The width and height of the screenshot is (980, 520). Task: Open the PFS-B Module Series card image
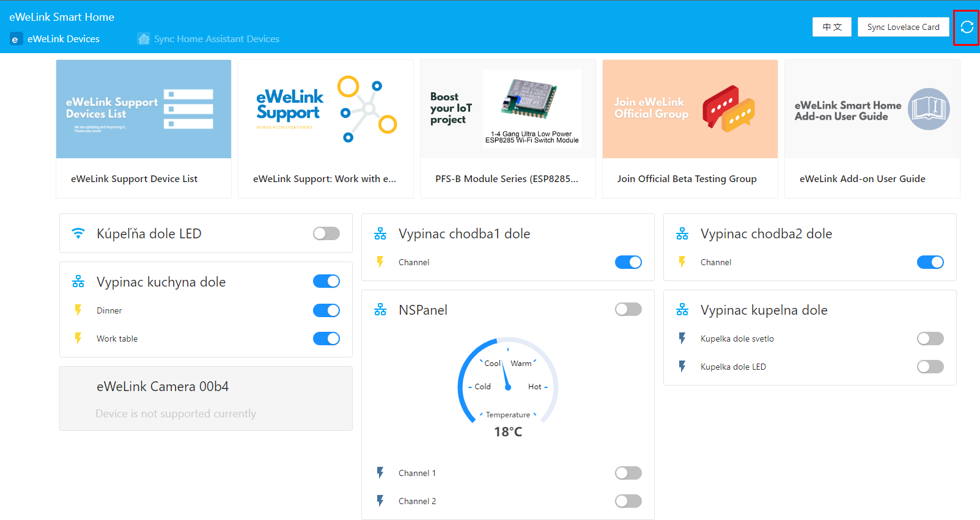click(508, 109)
